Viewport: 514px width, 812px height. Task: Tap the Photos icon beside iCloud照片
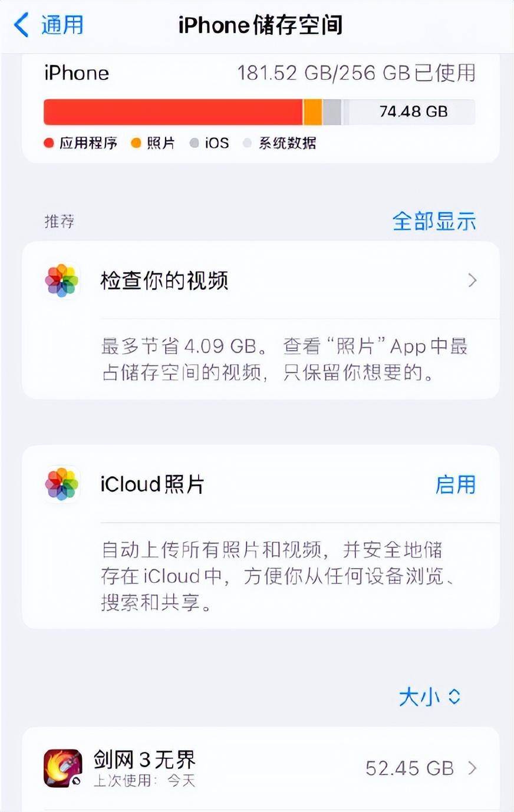62,484
